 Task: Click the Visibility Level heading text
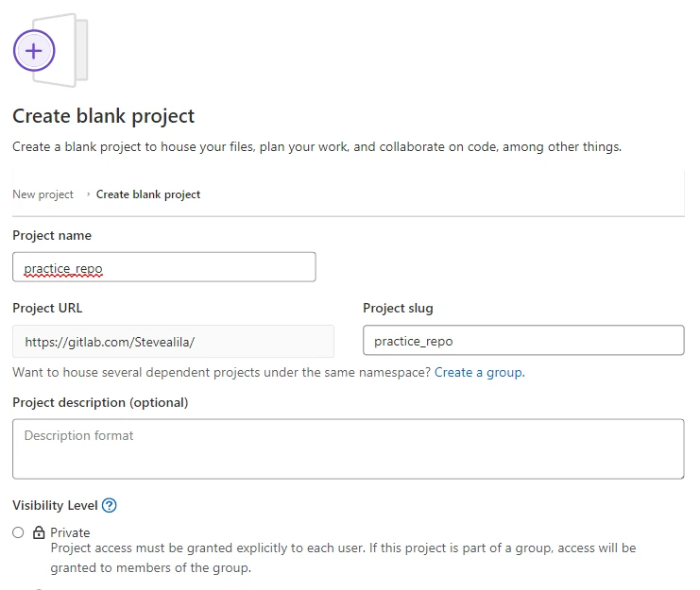[x=55, y=505]
